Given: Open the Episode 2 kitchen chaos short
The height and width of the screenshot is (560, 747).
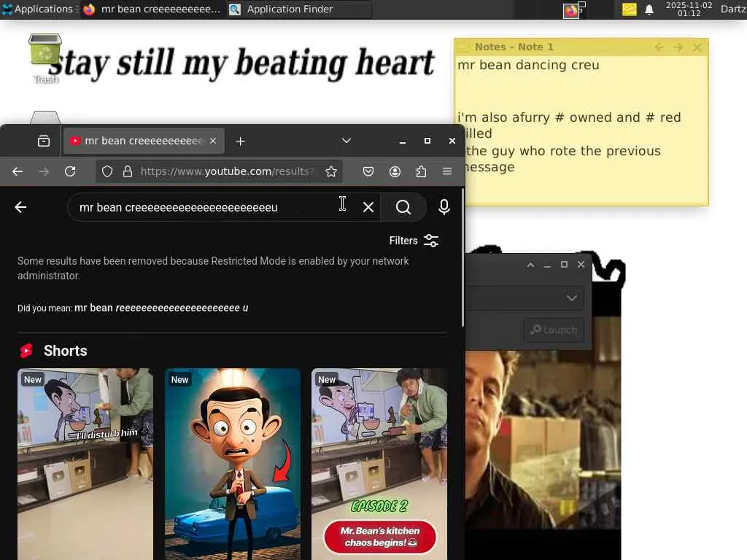Looking at the screenshot, I should [379, 464].
